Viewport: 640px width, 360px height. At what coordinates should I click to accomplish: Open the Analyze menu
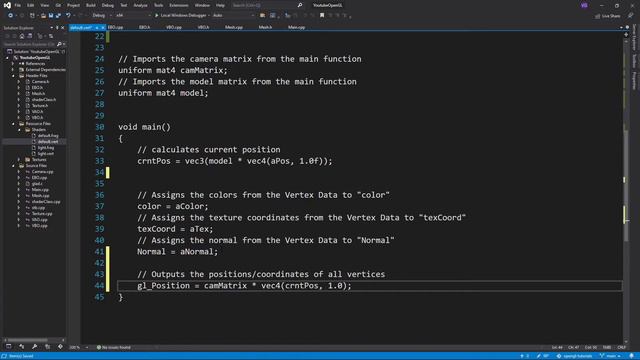(x=140, y=5)
